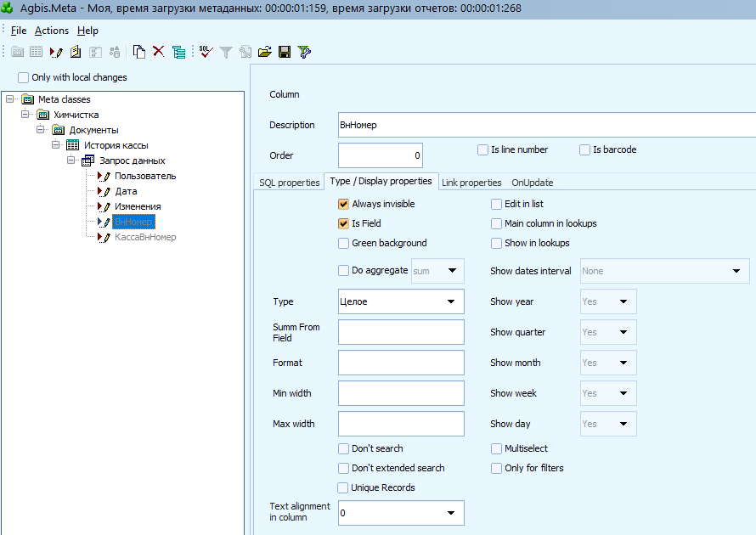Enable the Multiselect checkbox

(x=496, y=448)
